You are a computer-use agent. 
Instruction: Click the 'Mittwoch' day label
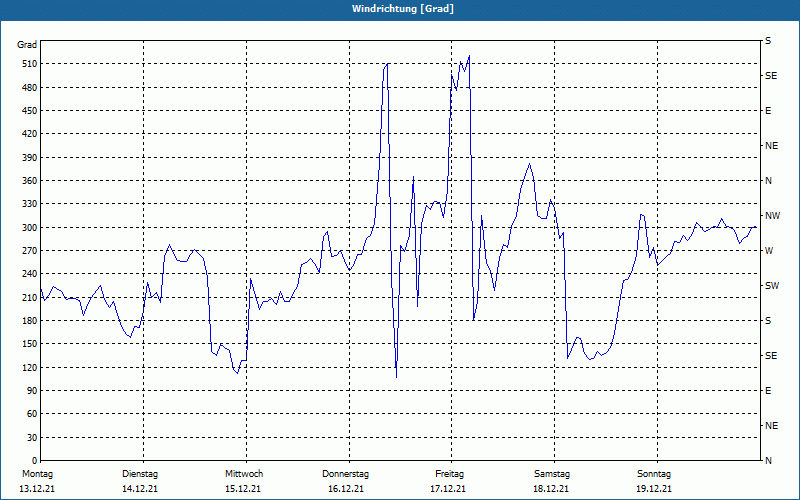click(x=244, y=474)
